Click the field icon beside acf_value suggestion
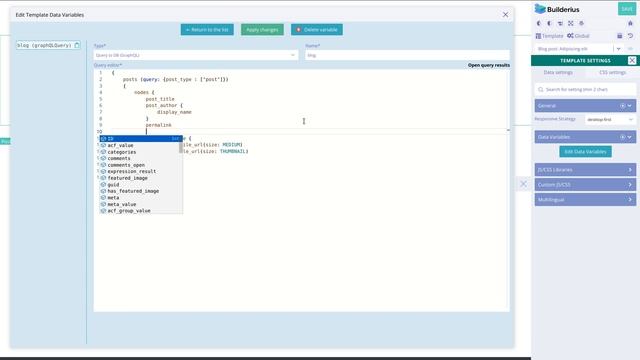 pos(103,145)
